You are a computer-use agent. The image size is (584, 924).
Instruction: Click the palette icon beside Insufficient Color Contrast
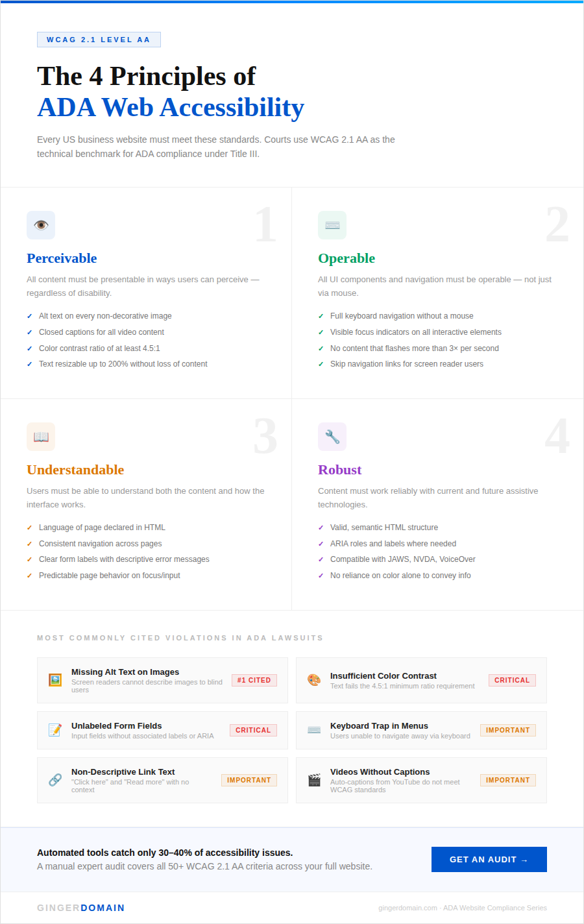tap(314, 680)
